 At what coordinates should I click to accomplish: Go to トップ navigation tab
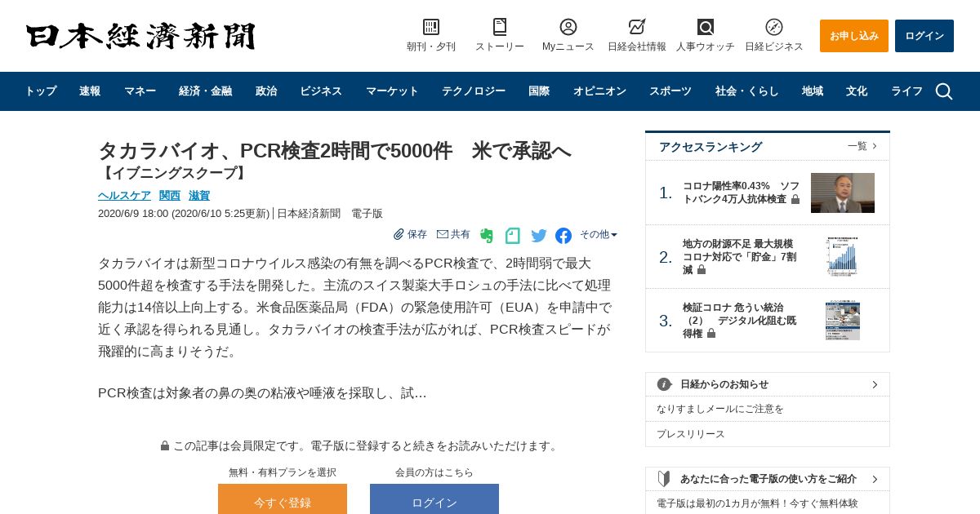click(41, 91)
